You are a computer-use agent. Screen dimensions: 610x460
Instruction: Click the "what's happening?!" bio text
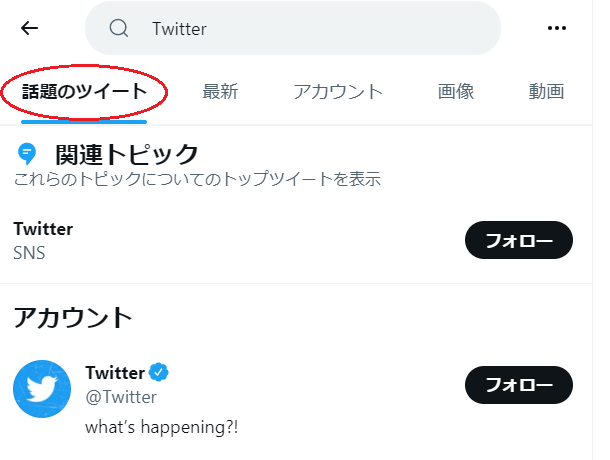[x=162, y=426]
